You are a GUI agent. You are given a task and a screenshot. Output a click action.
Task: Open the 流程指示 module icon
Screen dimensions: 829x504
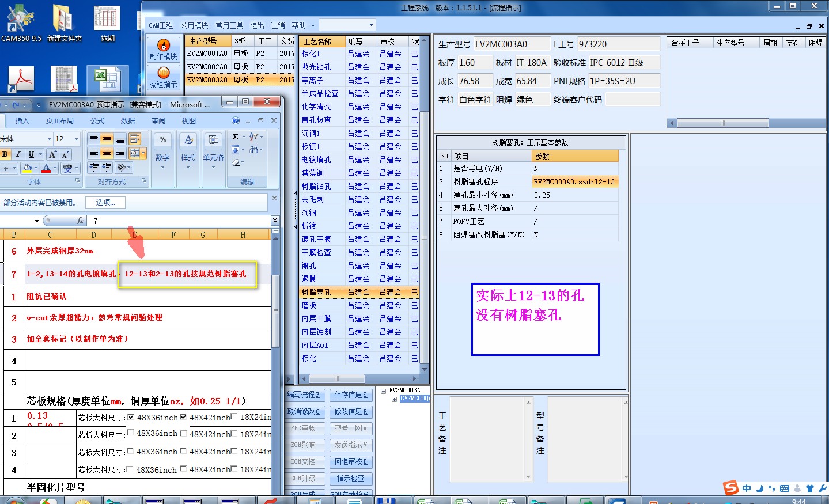pos(164,77)
